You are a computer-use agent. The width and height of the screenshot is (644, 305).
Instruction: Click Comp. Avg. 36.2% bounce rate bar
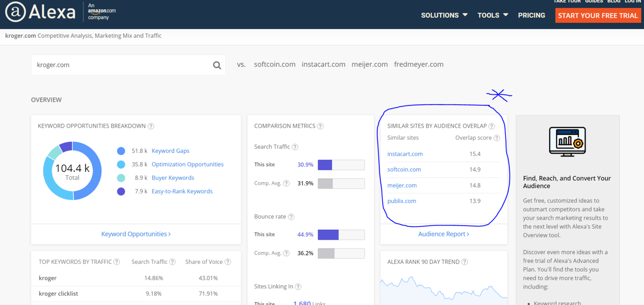tap(341, 254)
